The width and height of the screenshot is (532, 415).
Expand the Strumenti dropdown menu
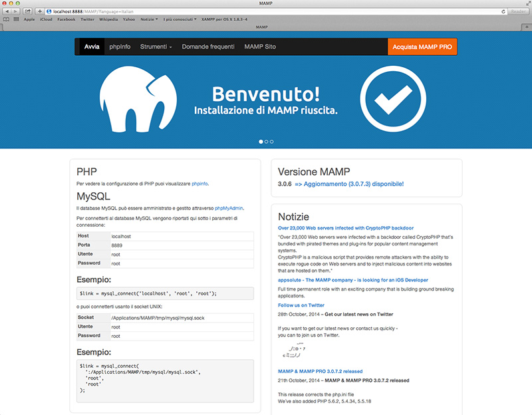pyautogui.click(x=156, y=47)
